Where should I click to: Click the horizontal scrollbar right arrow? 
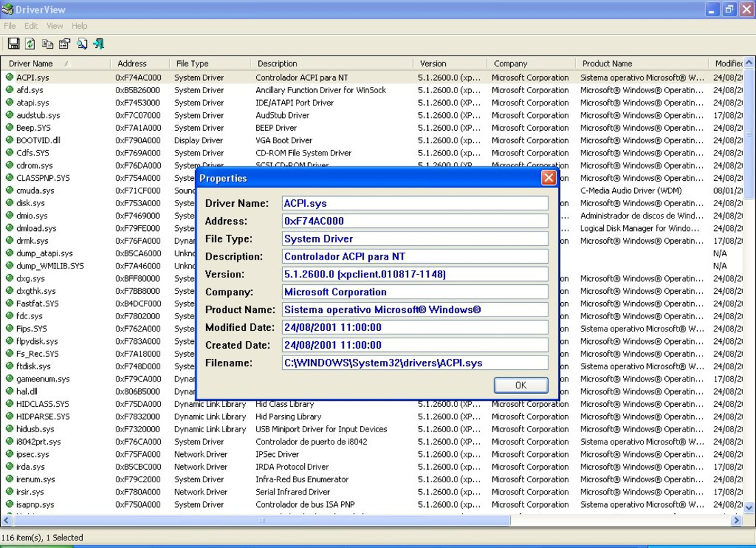pyautogui.click(x=736, y=520)
